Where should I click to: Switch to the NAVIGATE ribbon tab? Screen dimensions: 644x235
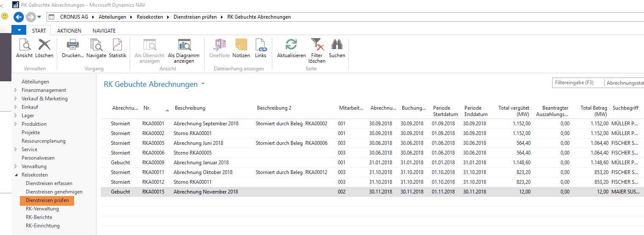tap(104, 30)
